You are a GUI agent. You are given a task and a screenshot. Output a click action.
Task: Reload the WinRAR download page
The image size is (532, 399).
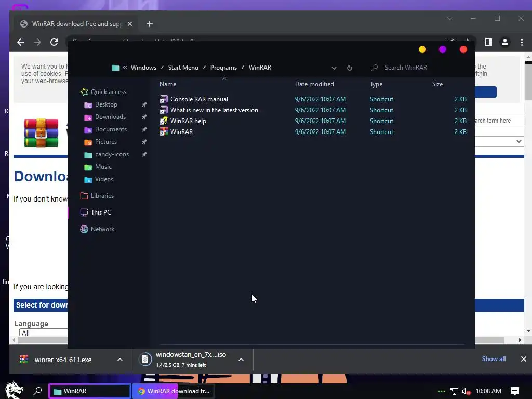pyautogui.click(x=54, y=42)
